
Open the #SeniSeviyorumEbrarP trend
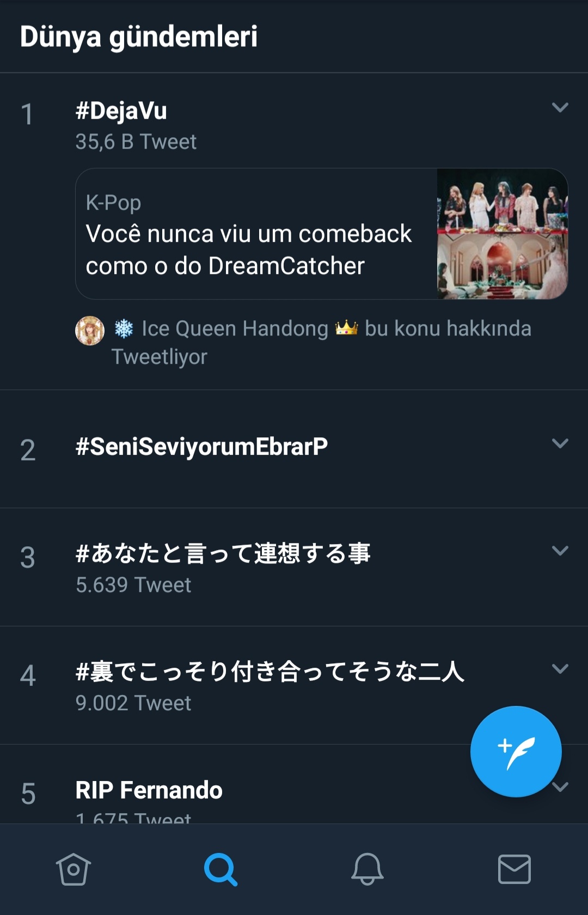point(201,447)
